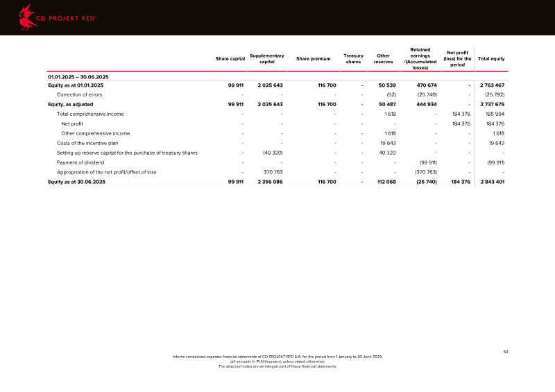Click the Retained earnings column header
Screen dimensions: 555x392
tap(420, 59)
